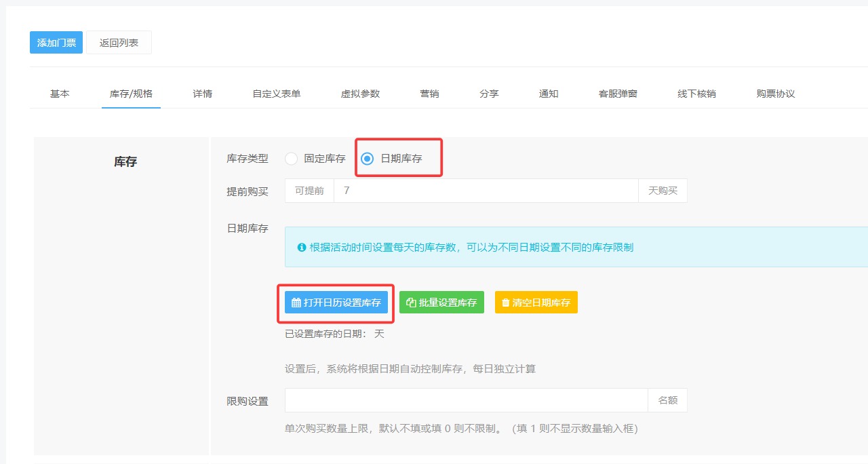Open the 详情 tab
The image size is (868, 464).
tap(202, 94)
